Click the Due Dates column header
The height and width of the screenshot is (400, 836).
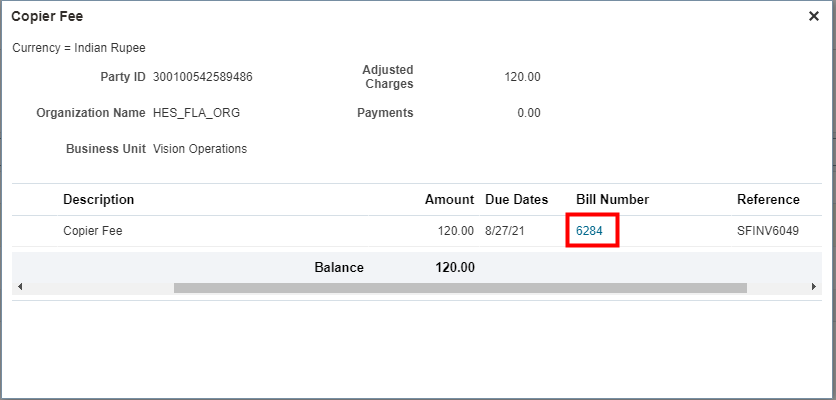pyautogui.click(x=516, y=199)
